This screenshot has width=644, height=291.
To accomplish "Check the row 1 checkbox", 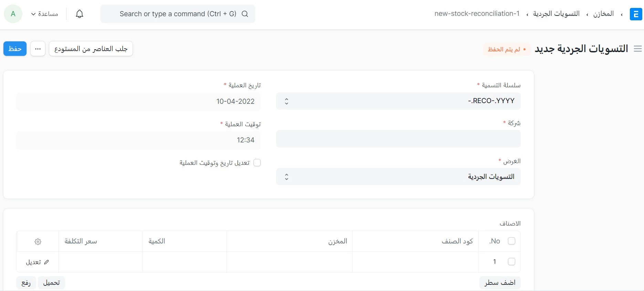I will tap(511, 262).
